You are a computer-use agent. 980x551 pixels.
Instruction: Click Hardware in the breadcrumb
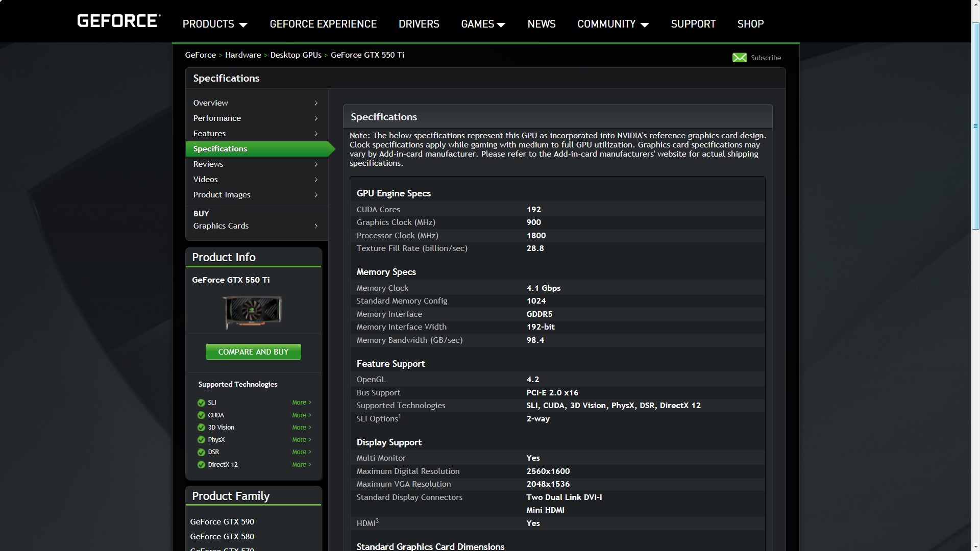(x=243, y=55)
